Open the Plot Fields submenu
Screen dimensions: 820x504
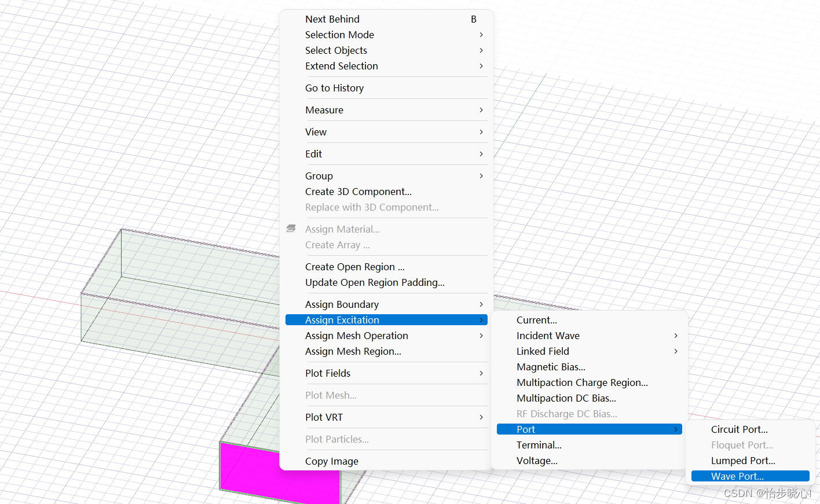pyautogui.click(x=386, y=373)
